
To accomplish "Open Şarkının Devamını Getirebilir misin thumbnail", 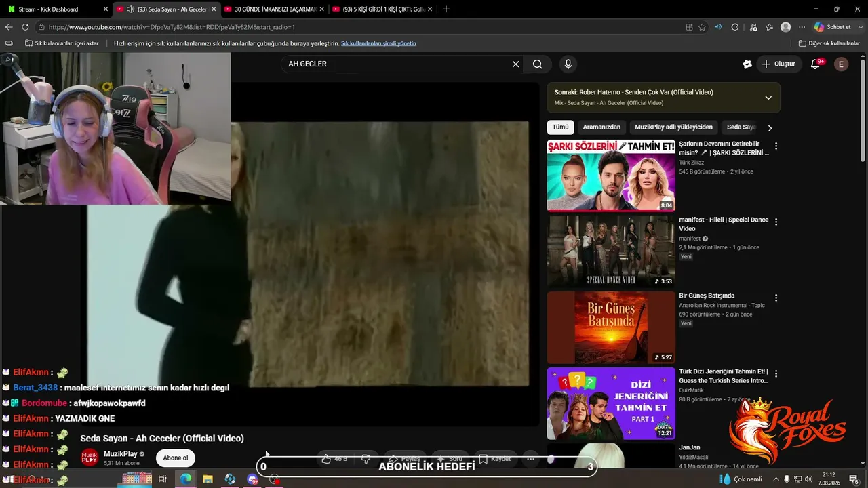I will [x=611, y=176].
